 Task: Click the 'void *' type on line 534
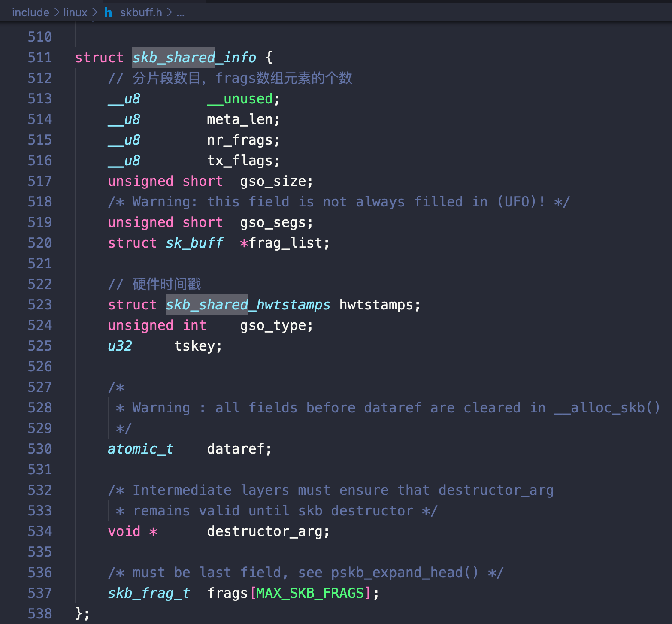pos(133,531)
